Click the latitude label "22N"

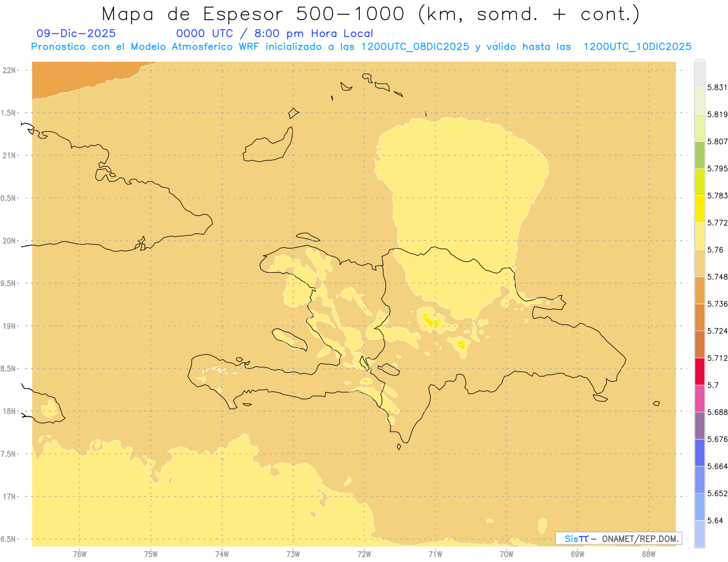[x=9, y=70]
